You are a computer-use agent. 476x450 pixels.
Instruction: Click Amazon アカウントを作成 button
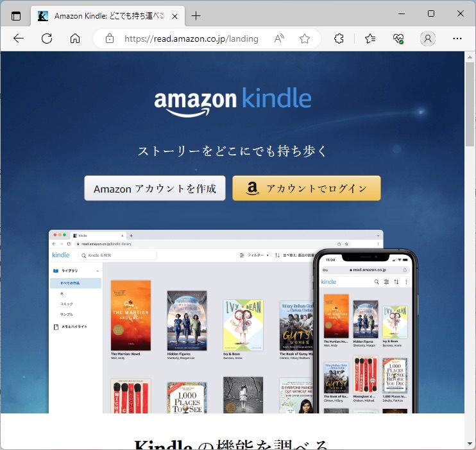(155, 188)
